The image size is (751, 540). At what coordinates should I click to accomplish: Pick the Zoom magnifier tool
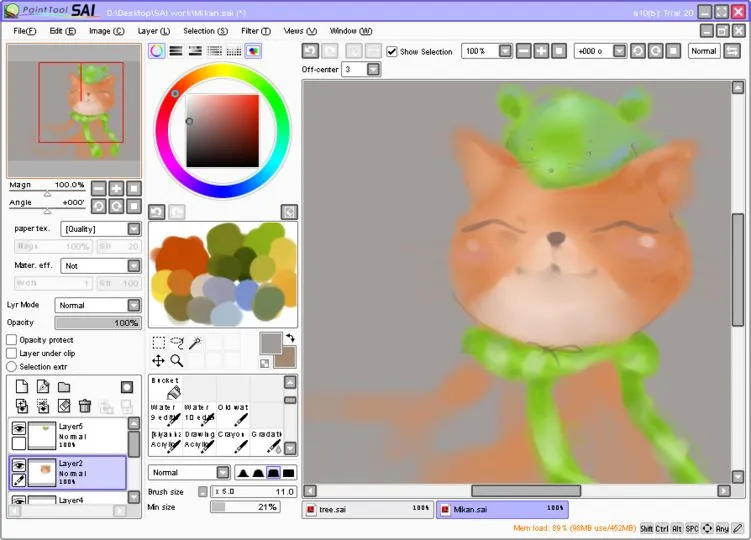[177, 360]
